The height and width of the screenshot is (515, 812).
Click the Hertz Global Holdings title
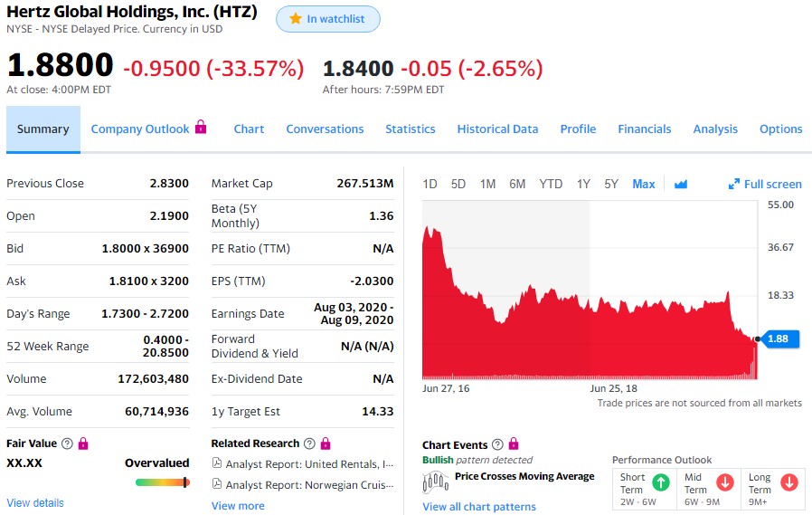coord(131,12)
